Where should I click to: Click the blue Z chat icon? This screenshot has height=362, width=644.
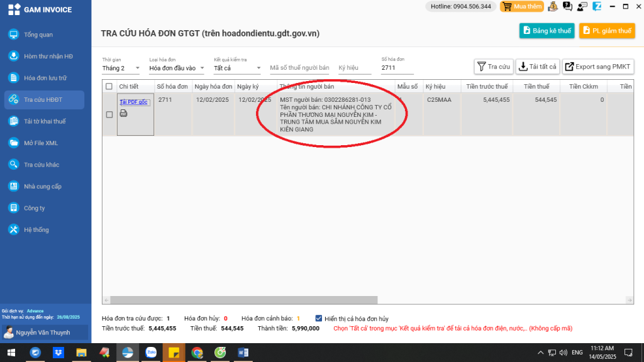597,6
